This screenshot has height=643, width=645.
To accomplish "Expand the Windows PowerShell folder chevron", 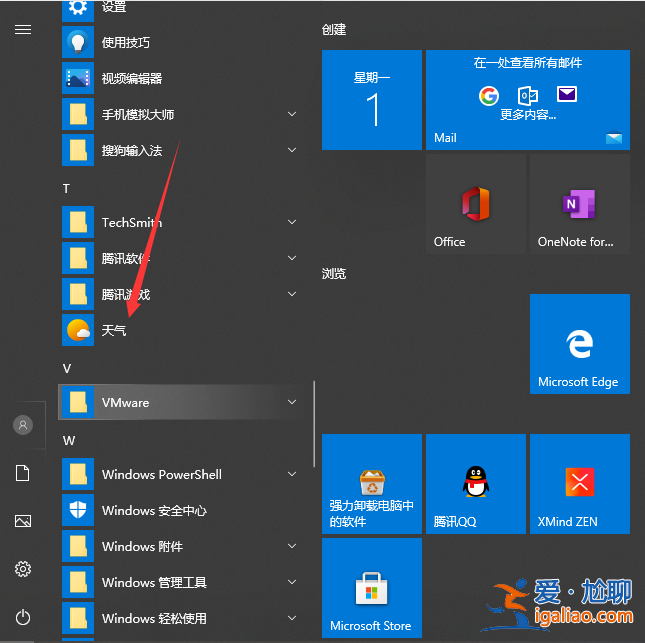I will (292, 474).
